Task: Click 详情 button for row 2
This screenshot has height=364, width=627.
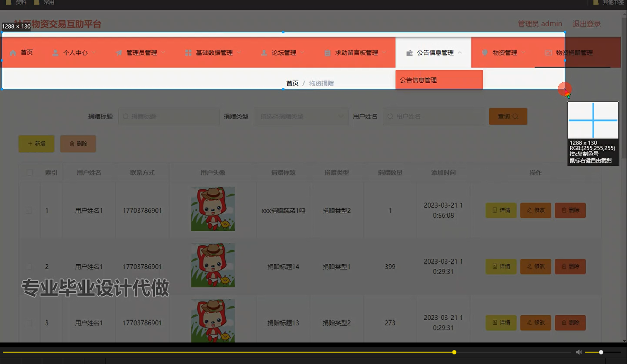Action: point(501,266)
